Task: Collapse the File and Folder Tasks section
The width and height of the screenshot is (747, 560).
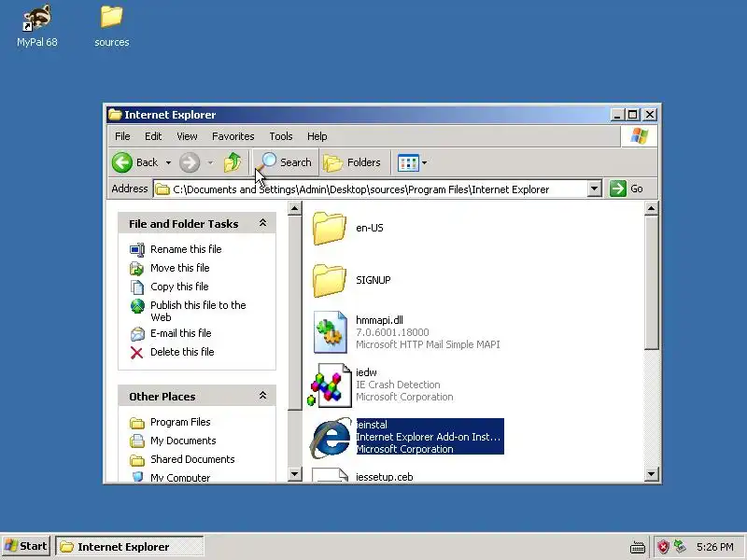Action: point(262,223)
